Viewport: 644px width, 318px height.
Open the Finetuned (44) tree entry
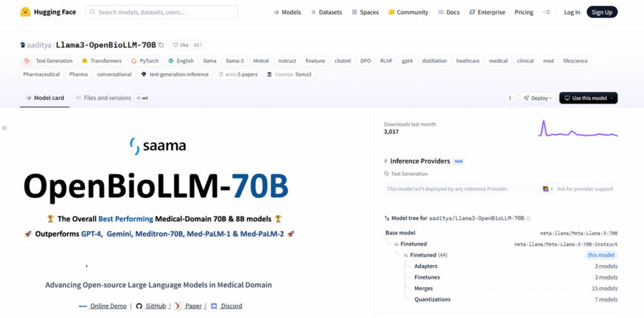pyautogui.click(x=428, y=255)
